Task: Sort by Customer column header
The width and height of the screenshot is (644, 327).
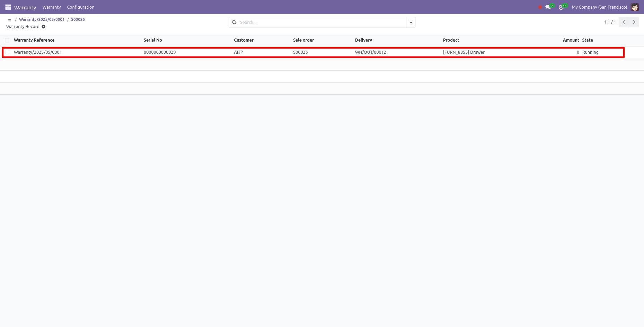Action: click(x=244, y=40)
